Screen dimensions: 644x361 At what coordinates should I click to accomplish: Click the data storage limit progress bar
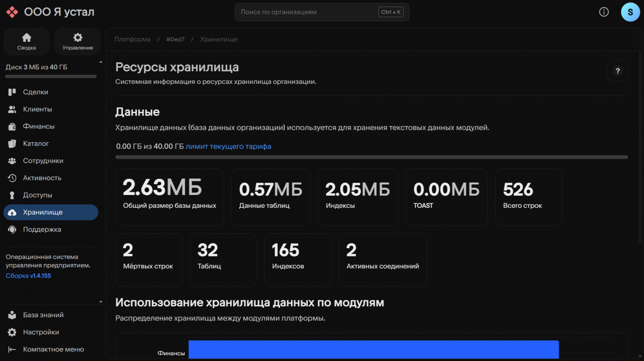tap(372, 157)
